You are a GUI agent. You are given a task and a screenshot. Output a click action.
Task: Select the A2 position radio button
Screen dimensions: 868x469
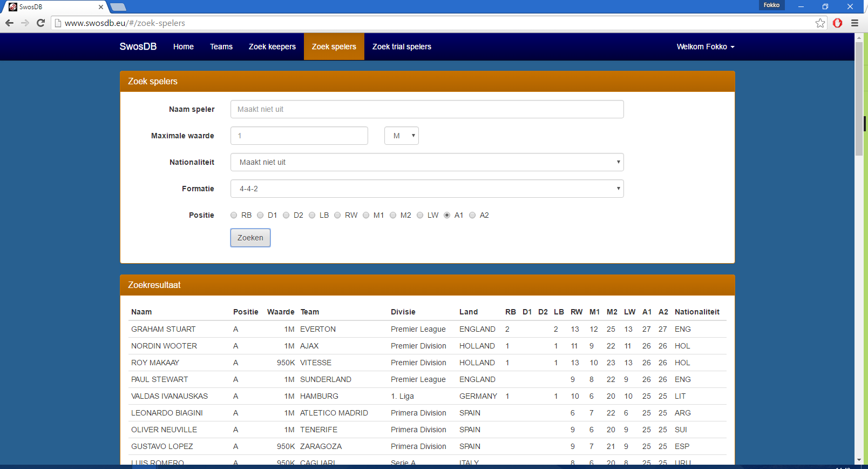click(x=472, y=215)
